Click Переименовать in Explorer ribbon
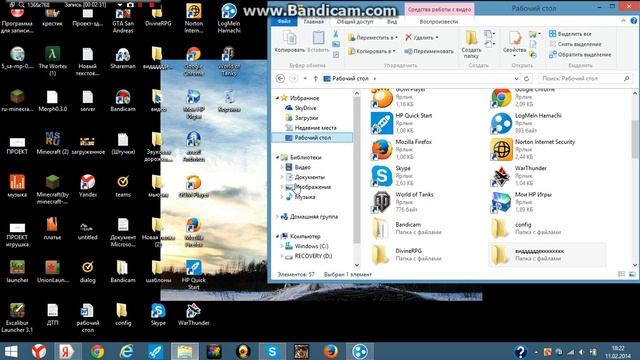Screen dimensions: 640x360 [x=429, y=51]
